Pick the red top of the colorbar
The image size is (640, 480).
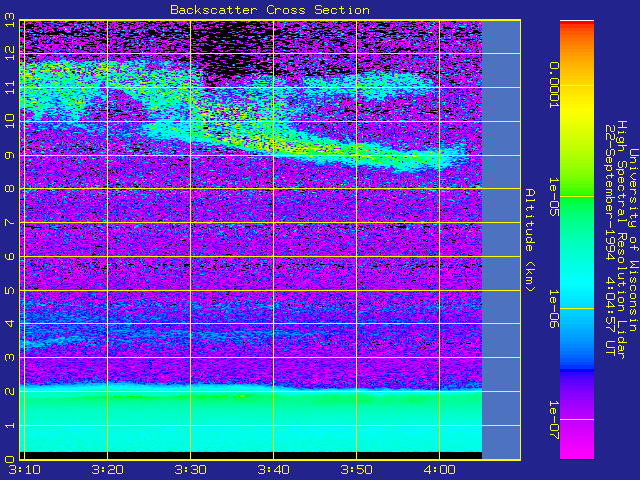coord(577,24)
